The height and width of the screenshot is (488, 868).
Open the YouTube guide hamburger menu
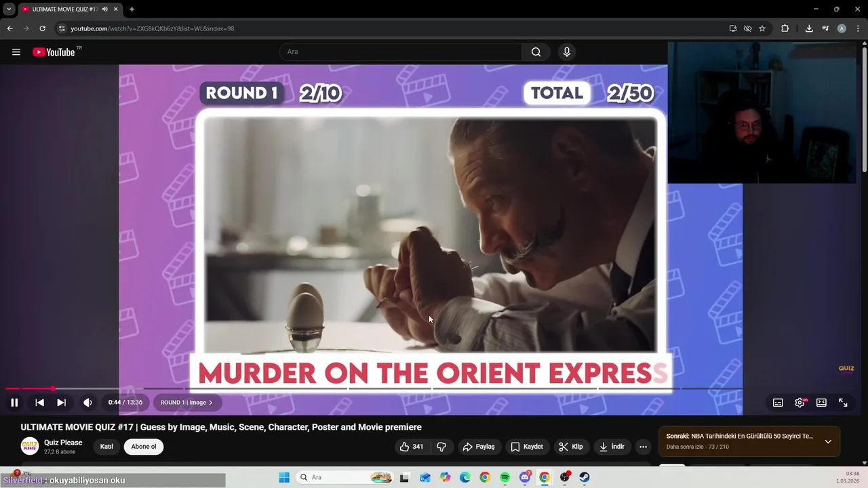point(16,52)
